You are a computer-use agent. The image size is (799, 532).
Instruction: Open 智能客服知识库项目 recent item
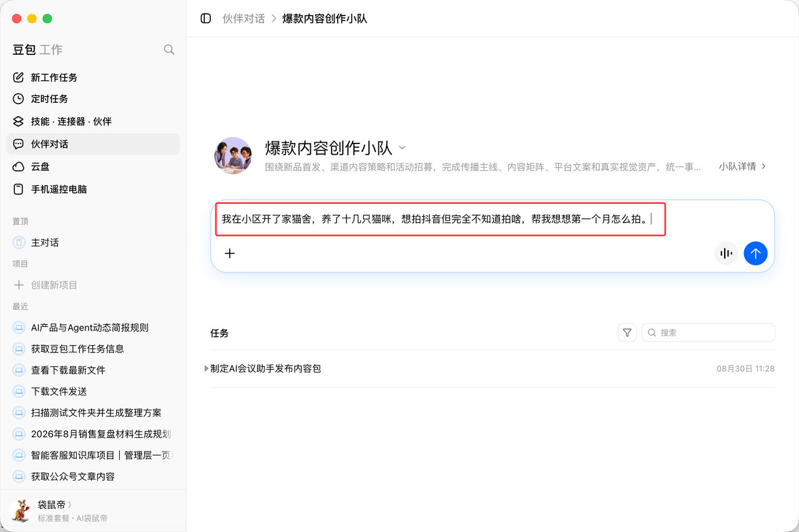click(93, 455)
